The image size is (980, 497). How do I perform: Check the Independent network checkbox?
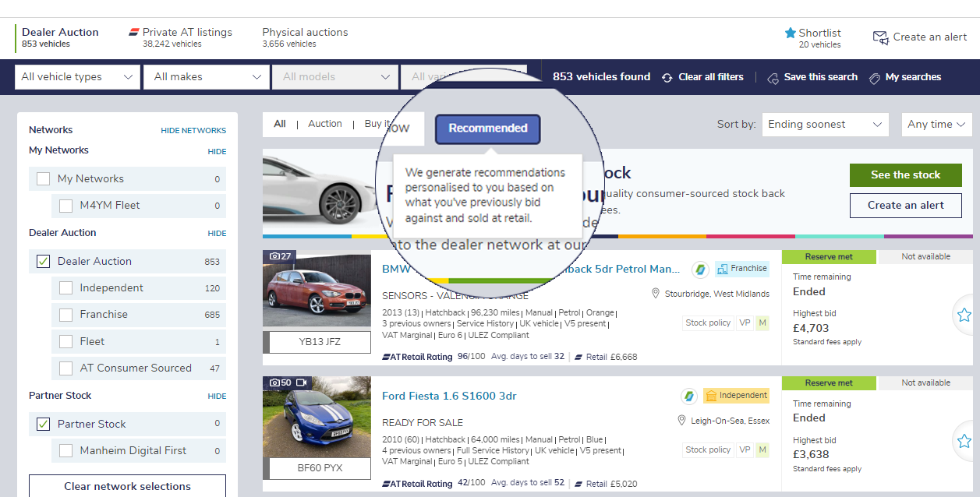coord(65,288)
